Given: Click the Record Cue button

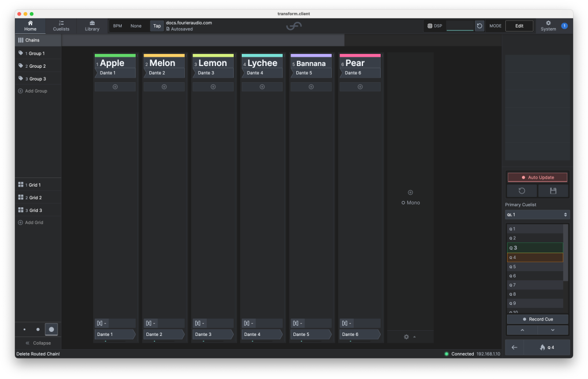Looking at the screenshot, I should [537, 319].
